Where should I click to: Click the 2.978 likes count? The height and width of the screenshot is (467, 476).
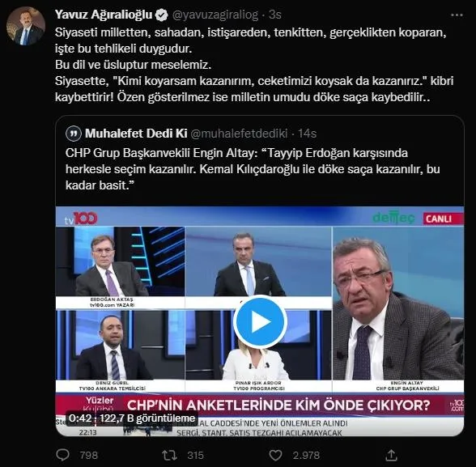click(x=306, y=455)
